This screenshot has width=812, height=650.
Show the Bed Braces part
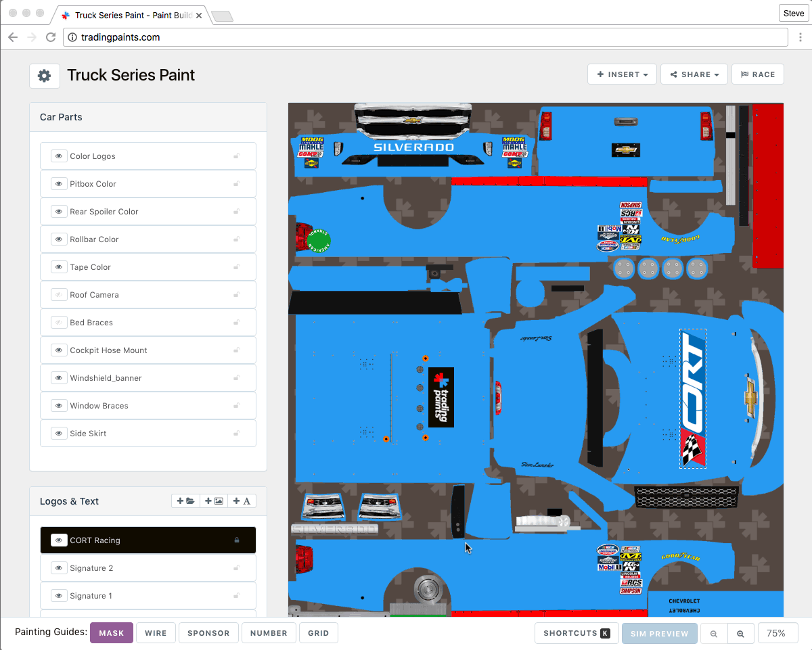[x=59, y=323]
